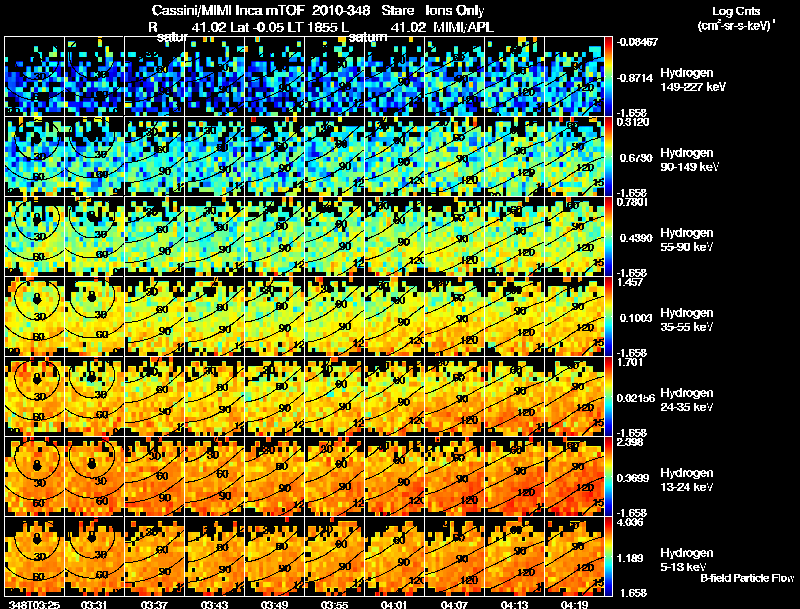Click the '03:37' time label
The height and width of the screenshot is (609, 800).
(x=155, y=604)
